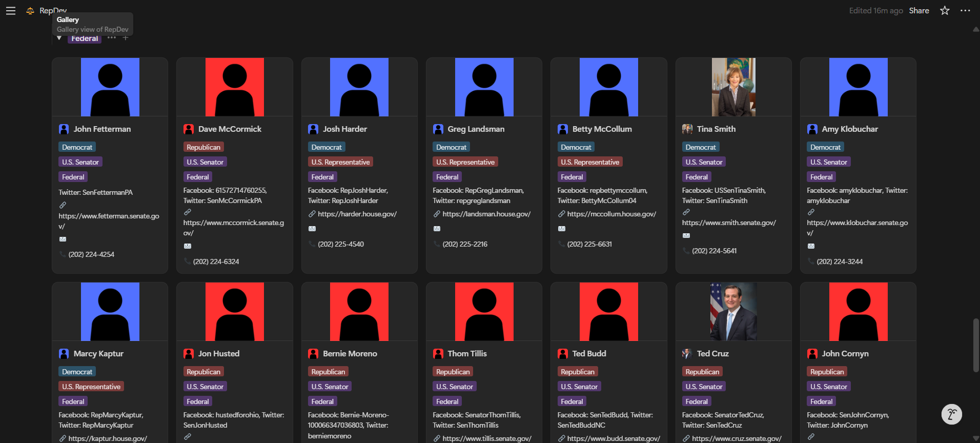Open https://landsman.house.gov/ link
Image resolution: width=980 pixels, height=443 pixels.
pyautogui.click(x=486, y=214)
